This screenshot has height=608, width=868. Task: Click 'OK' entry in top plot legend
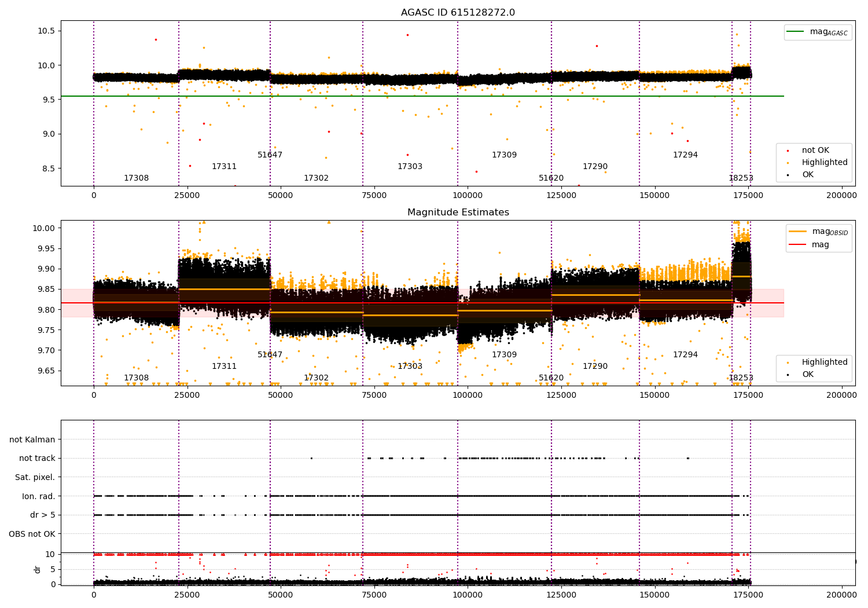807,175
